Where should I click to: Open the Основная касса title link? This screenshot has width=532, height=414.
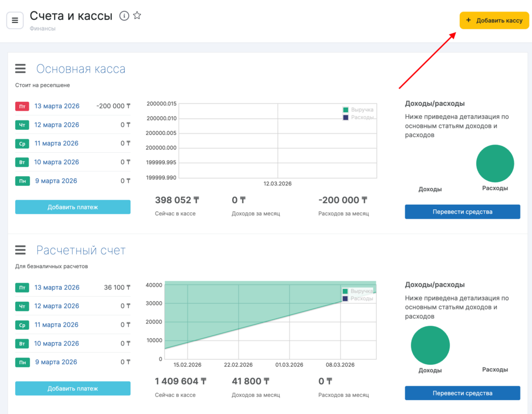[81, 69]
